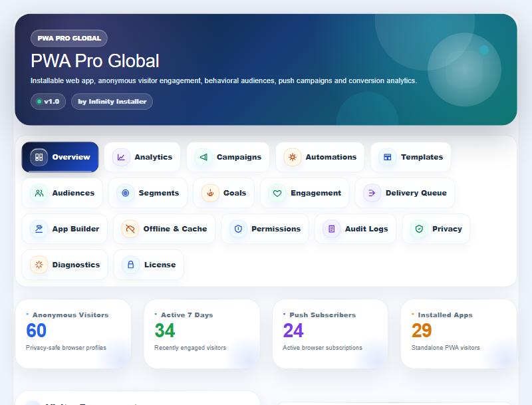
Task: Click the Analytics chart icon
Action: pyautogui.click(x=121, y=157)
